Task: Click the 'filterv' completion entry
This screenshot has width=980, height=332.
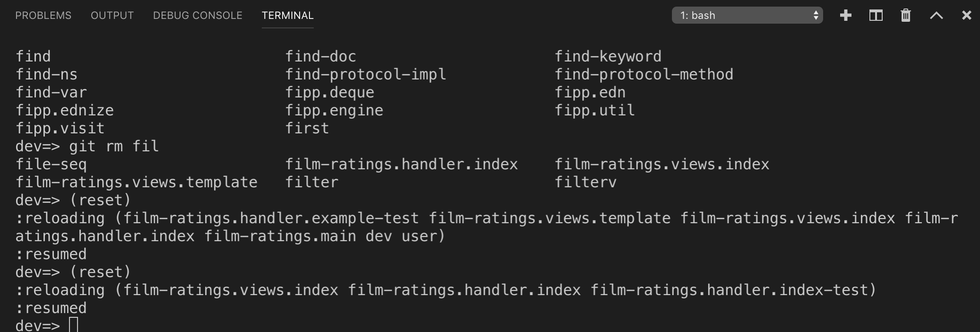Action: [x=585, y=182]
